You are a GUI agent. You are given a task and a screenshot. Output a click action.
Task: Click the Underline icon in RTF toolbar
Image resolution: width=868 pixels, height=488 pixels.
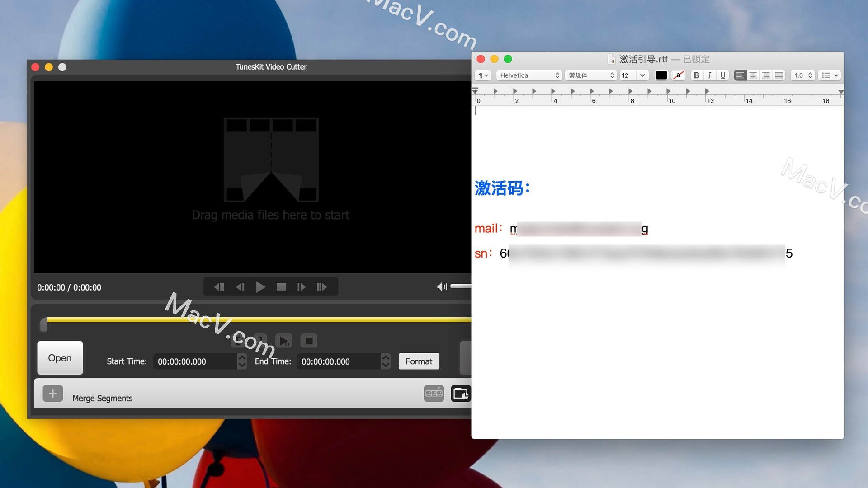point(722,75)
